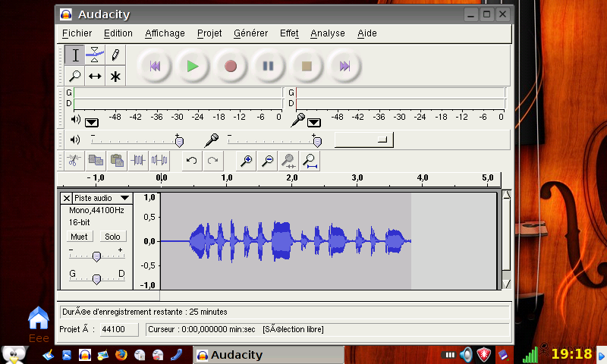Click the input microphone volume slider handle
Viewport: 607px width, 364px height.
[x=317, y=142]
